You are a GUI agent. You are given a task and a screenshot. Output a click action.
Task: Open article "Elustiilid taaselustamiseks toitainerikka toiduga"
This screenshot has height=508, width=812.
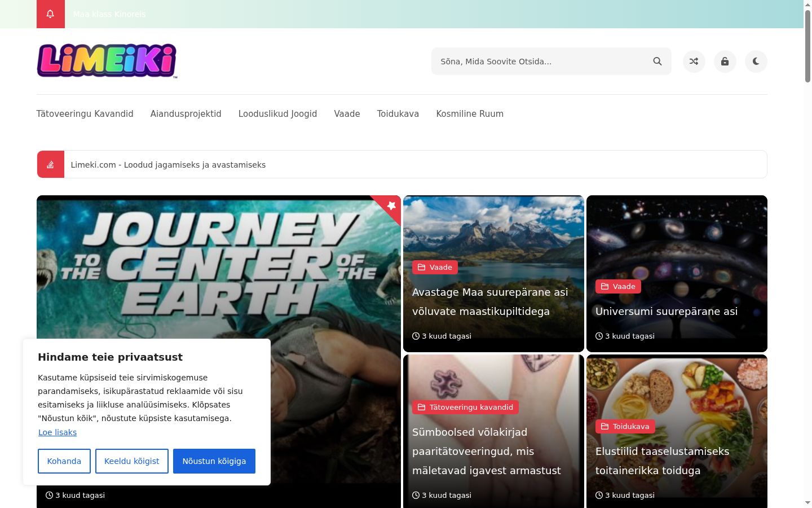(x=663, y=461)
